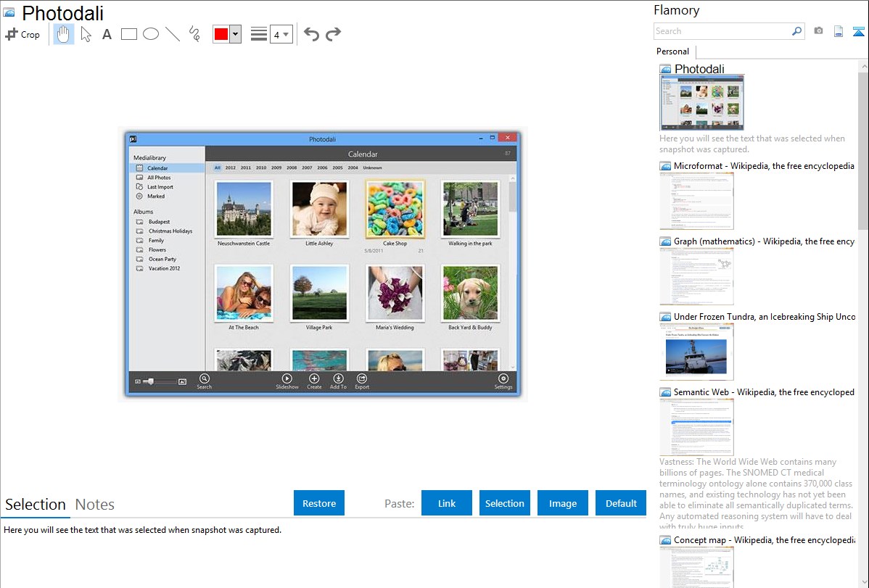
Task: Click the icebreaking ship thumbnail
Action: tap(696, 352)
